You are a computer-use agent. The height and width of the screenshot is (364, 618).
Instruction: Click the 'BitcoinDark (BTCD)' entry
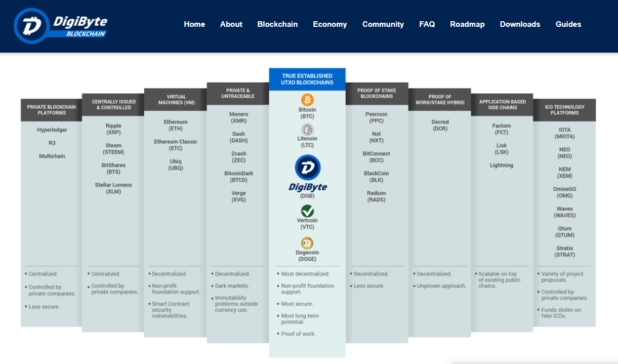tap(238, 177)
